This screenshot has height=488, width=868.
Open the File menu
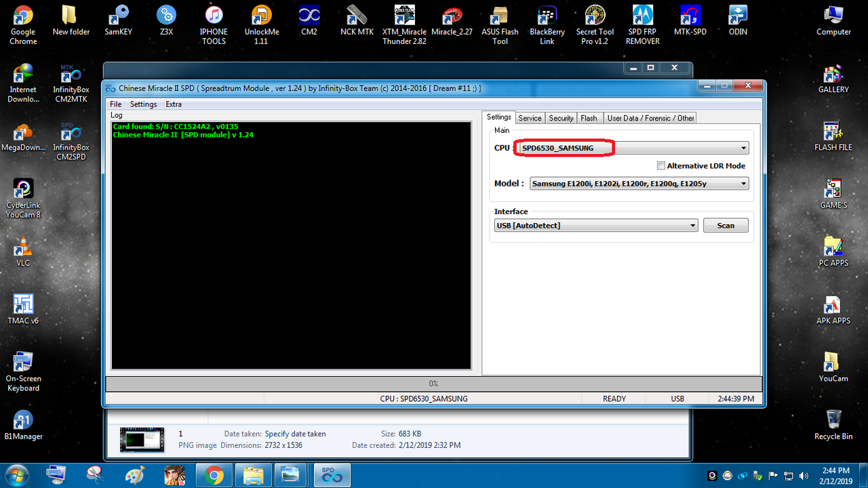click(116, 104)
